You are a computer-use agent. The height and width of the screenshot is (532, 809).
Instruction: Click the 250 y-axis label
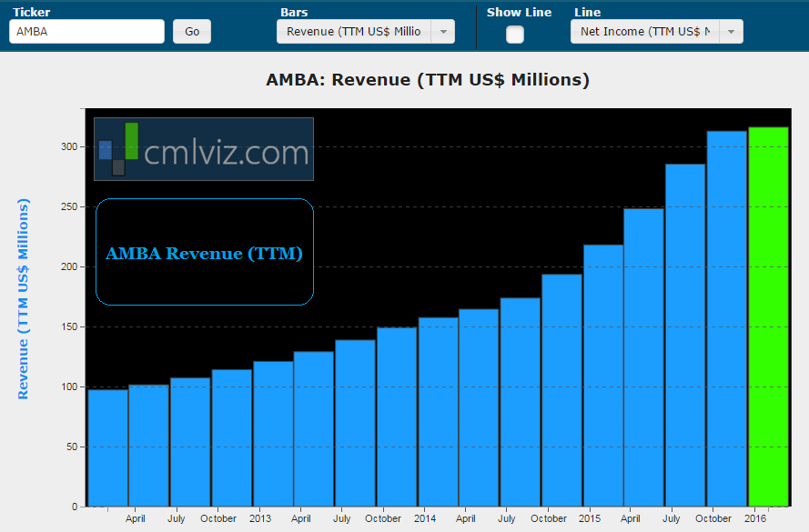[x=69, y=206]
